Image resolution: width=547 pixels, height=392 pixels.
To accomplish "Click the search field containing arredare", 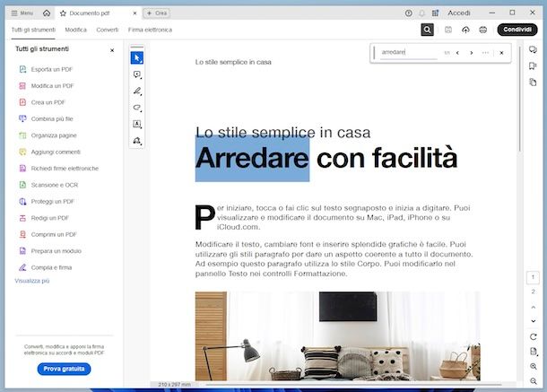I will click(x=408, y=52).
